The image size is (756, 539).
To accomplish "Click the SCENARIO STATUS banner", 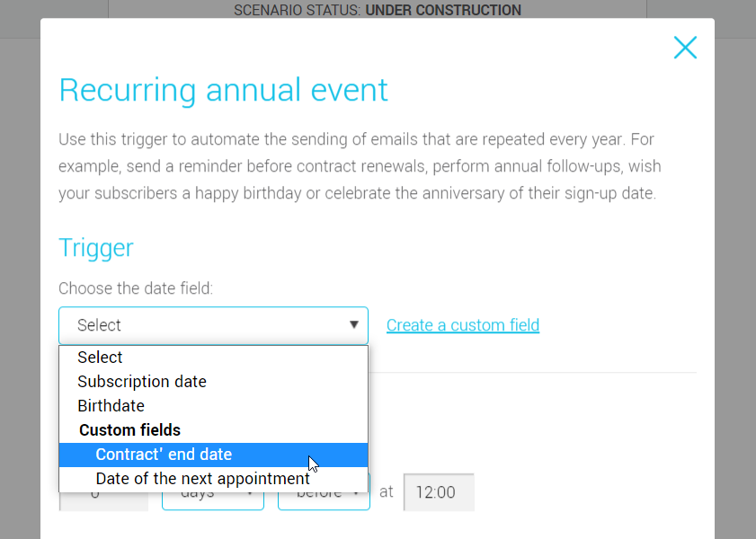I will click(378, 11).
